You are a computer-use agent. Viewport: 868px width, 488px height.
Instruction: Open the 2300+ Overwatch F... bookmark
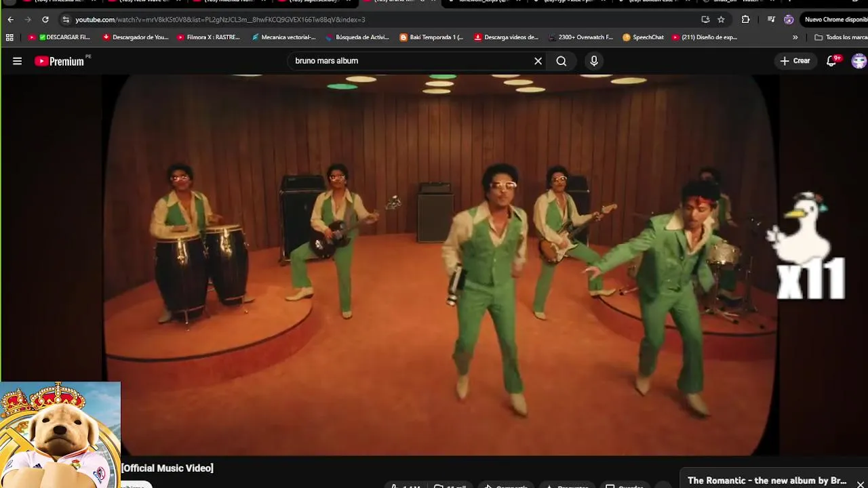580,37
